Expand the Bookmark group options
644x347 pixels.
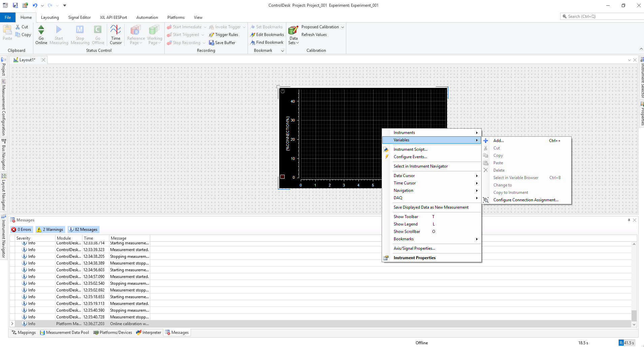[x=283, y=50]
